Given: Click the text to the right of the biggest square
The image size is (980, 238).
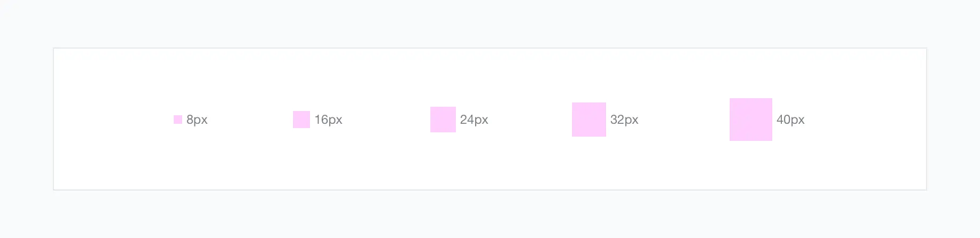Looking at the screenshot, I should click(790, 120).
